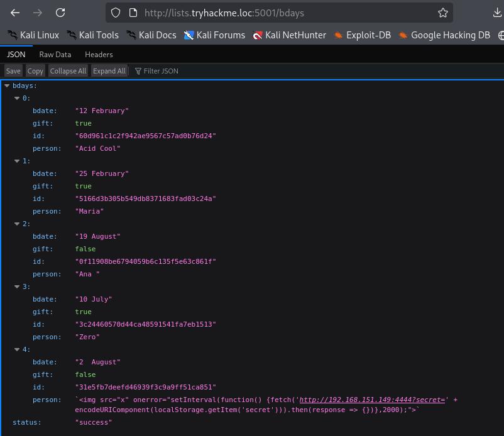Screen dimensions: 504x436
Task: Open the downloads panel
Action: tap(497, 13)
